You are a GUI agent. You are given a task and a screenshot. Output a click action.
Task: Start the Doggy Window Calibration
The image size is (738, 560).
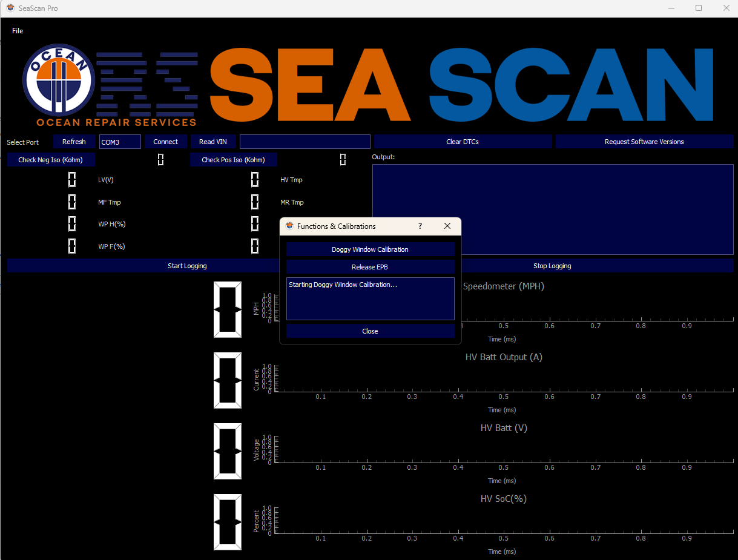[370, 249]
